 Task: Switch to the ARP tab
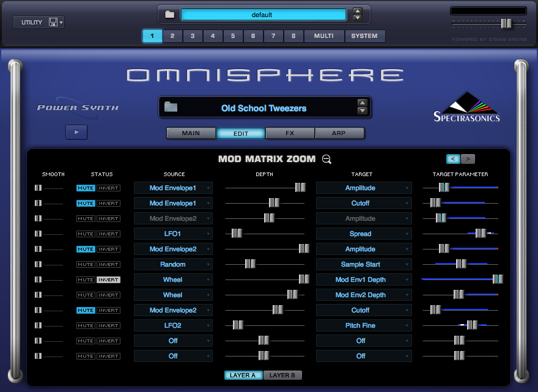point(339,133)
